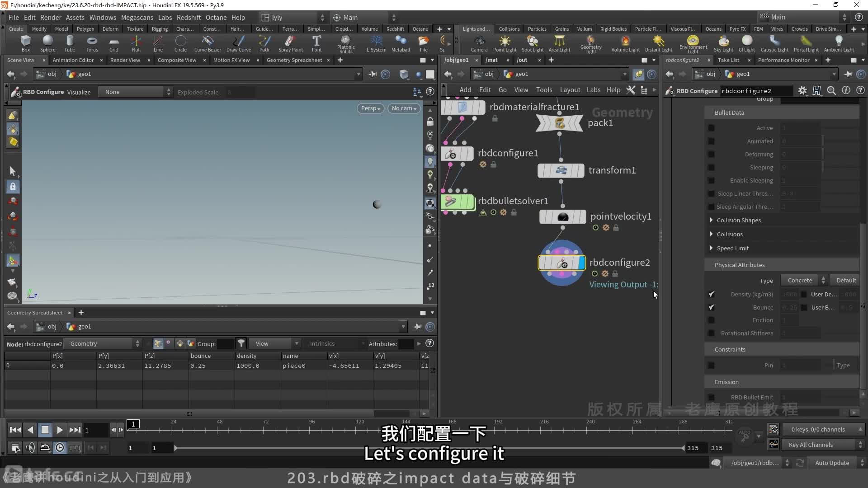This screenshot has width=868, height=488.
Task: Open the Key All Channels dropdown
Action: (x=822, y=445)
